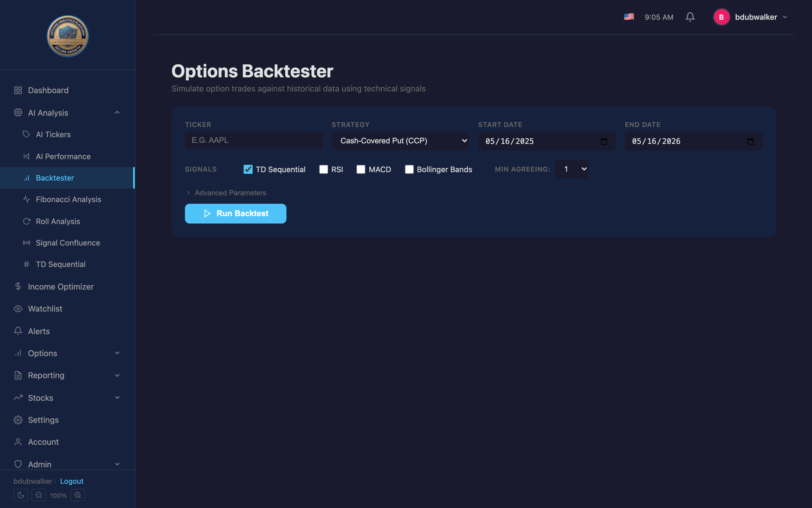Click the Signal Confluence radio icon
This screenshot has height=508, width=812.
(x=27, y=243)
